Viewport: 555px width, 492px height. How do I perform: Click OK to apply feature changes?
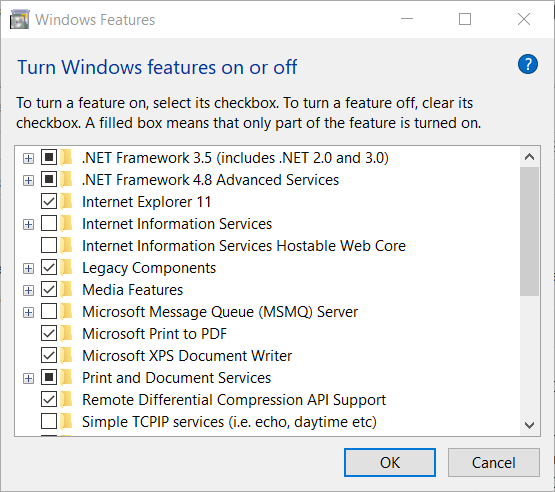point(390,462)
